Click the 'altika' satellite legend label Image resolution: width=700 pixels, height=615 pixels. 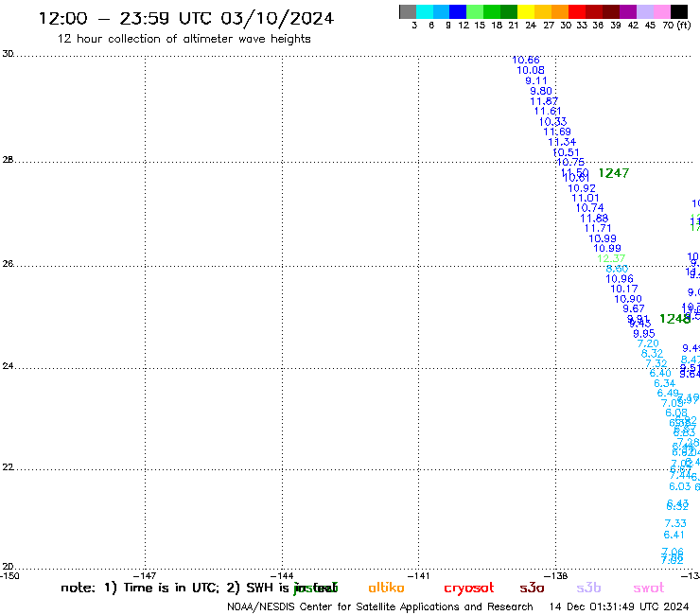pos(386,588)
